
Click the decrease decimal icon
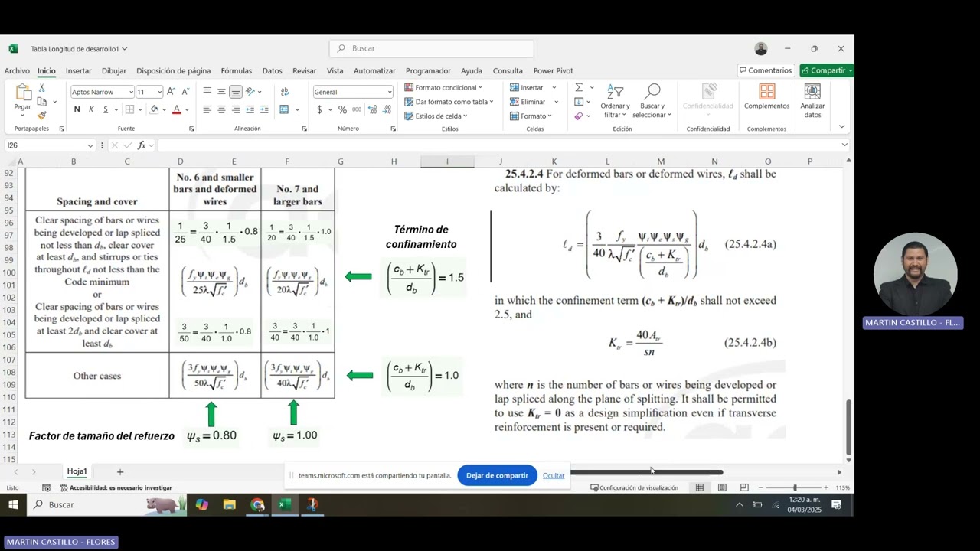coord(387,109)
